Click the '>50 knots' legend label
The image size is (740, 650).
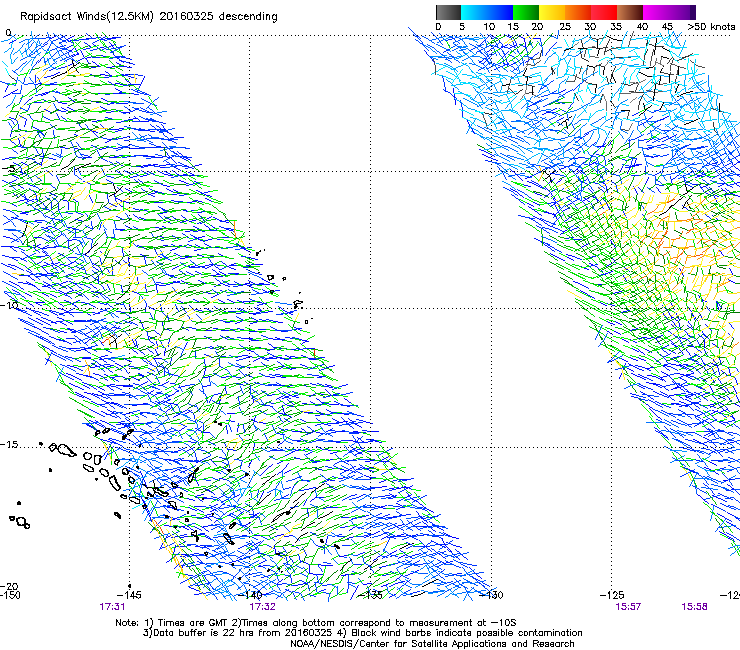point(712,27)
